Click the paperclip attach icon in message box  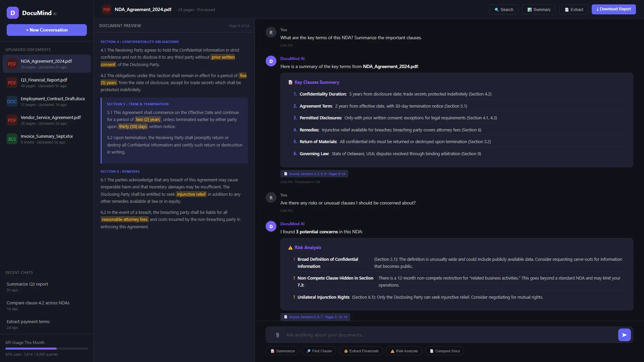[277, 335]
